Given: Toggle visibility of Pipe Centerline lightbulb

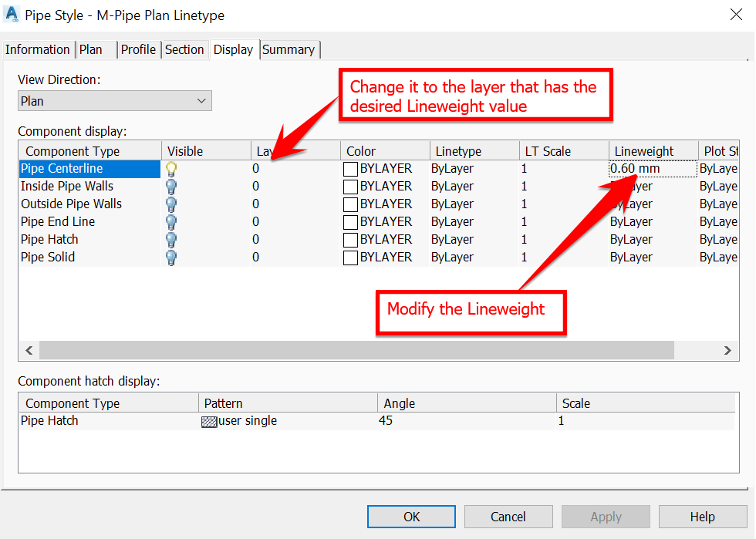Looking at the screenshot, I should pos(170,168).
